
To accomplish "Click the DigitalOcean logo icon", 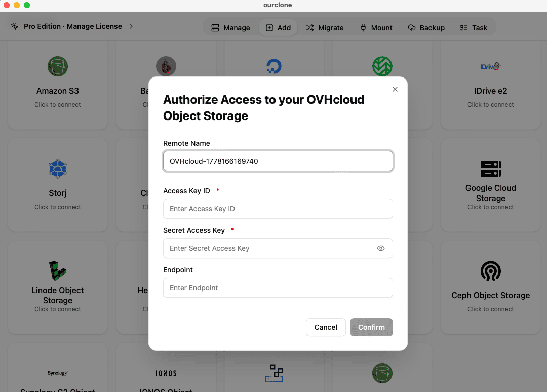I will tap(274, 66).
